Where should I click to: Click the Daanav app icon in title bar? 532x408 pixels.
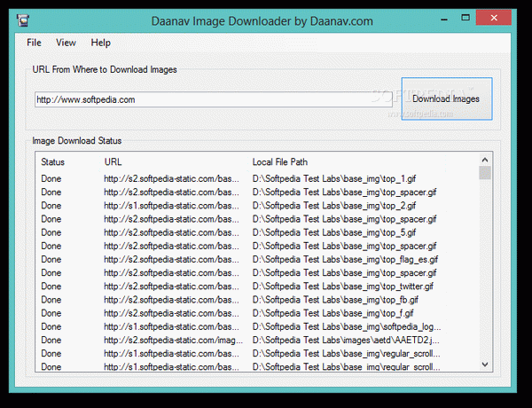[23, 20]
